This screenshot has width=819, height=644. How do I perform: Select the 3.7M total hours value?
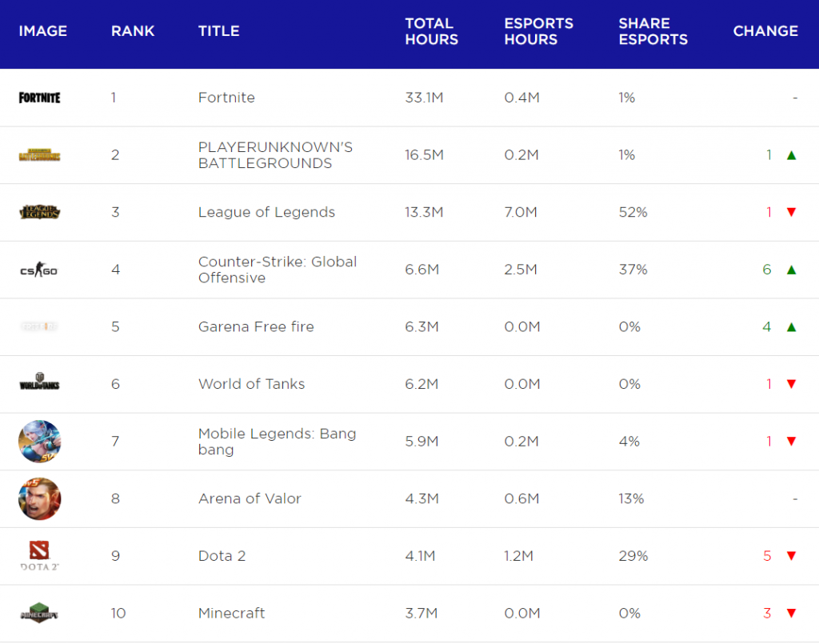421,613
